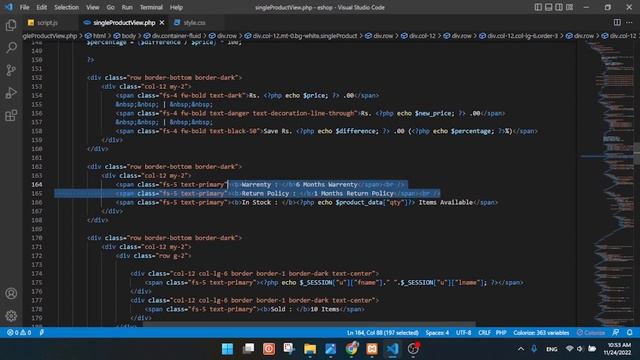
Task: Open the Accounts menu icon
Action: click(x=11, y=293)
